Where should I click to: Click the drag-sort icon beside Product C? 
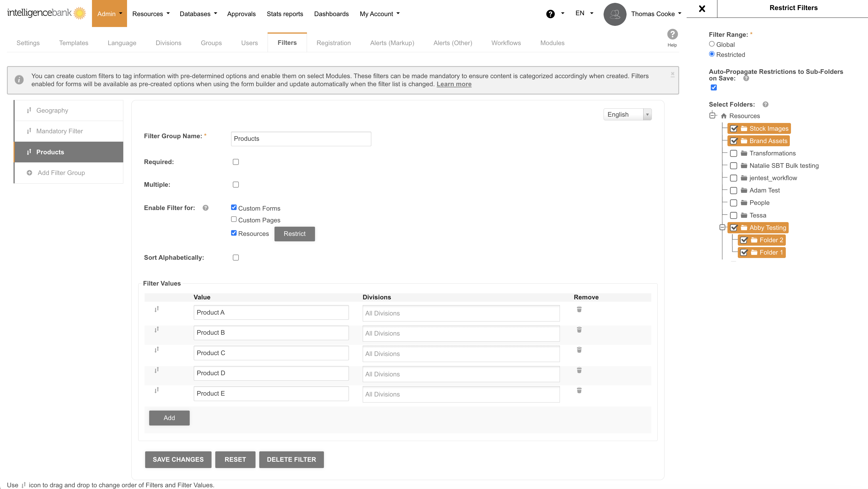pyautogui.click(x=156, y=350)
